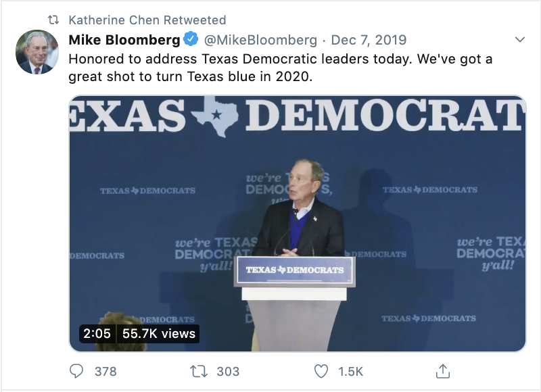Click the tweet text about Texas

281,67
